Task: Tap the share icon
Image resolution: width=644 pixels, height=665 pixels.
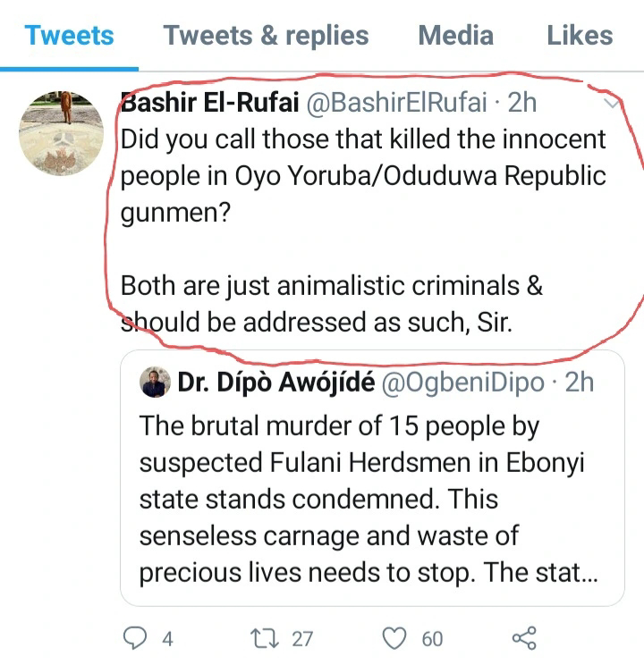Action: click(x=523, y=637)
